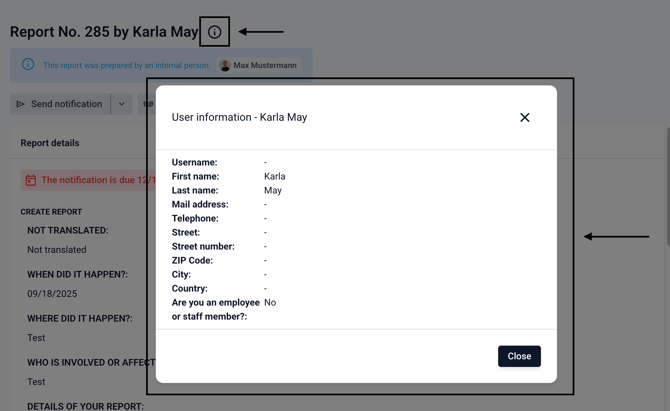This screenshot has height=411, width=670.
Task: Click the partially hidden icon beside Send notification
Action: click(x=148, y=104)
